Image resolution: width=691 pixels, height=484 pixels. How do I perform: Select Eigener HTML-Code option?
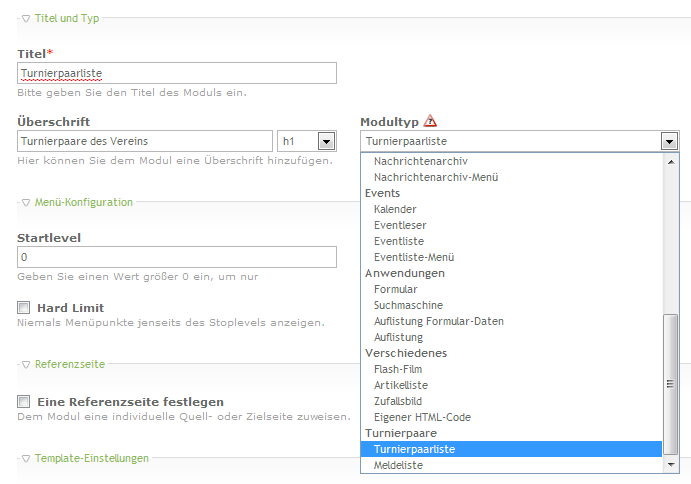421,417
